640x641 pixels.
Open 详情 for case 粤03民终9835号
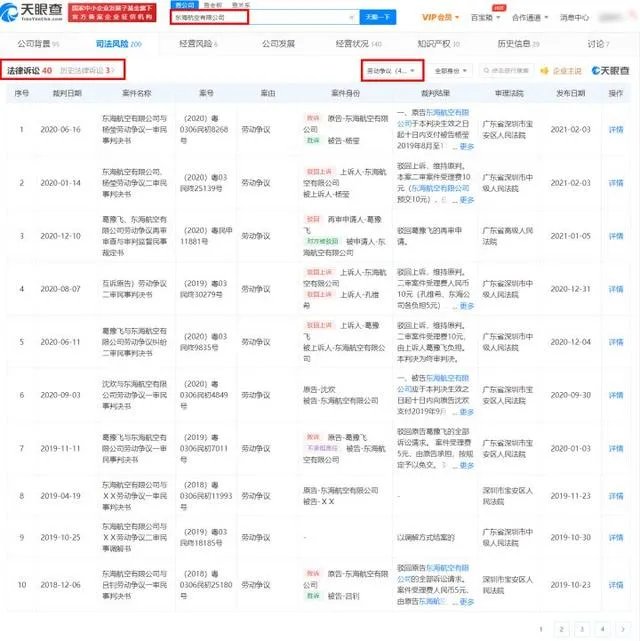click(x=616, y=342)
